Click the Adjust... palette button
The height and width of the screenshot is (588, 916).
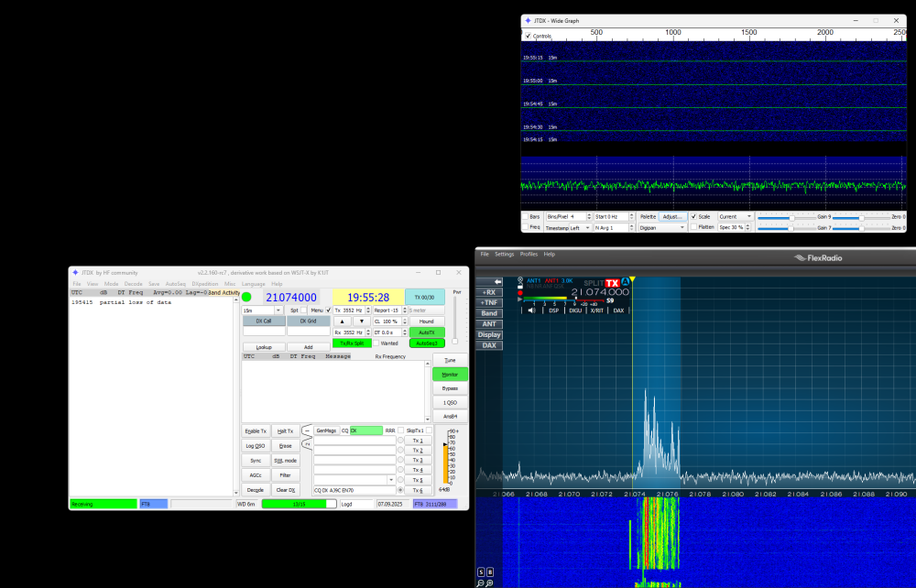coord(673,217)
